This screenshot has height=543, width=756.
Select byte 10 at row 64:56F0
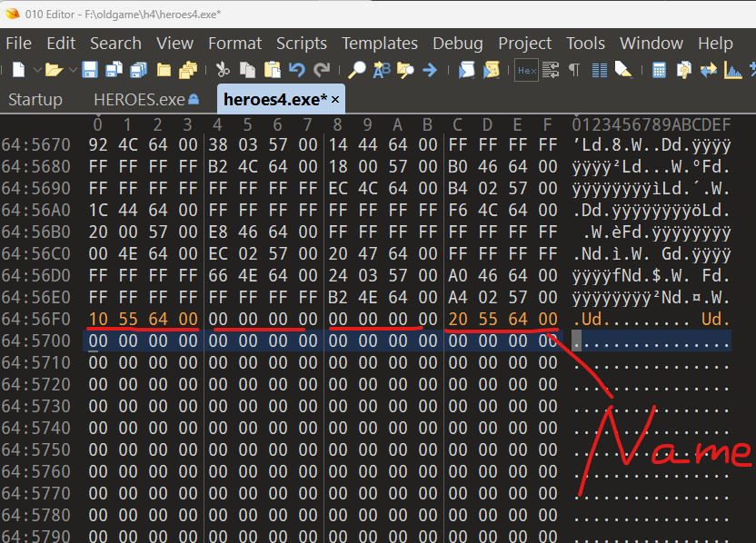98,319
